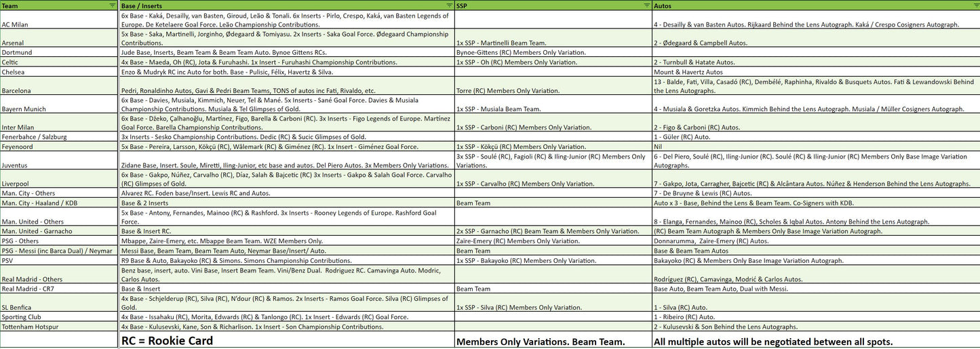Viewport: 980px width, 349px height.
Task: Click the Dortmund row's SSP cell
Action: point(553,52)
